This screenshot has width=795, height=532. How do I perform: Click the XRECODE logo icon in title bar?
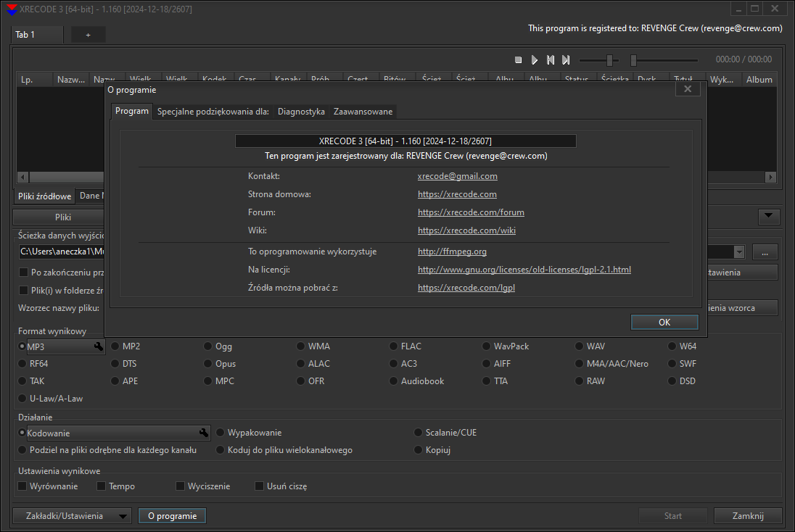point(11,9)
